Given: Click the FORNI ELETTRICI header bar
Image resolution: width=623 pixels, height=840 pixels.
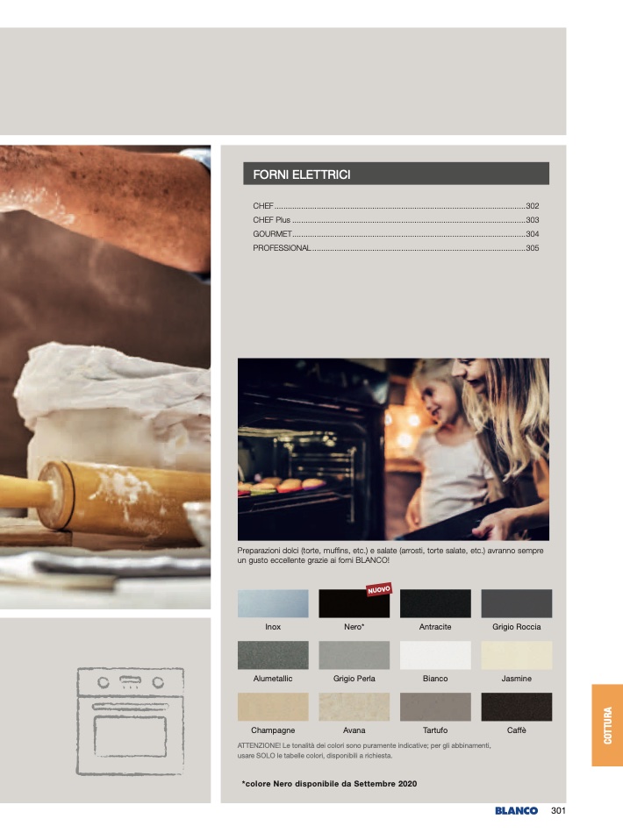Looking at the screenshot, I should coord(397,174).
